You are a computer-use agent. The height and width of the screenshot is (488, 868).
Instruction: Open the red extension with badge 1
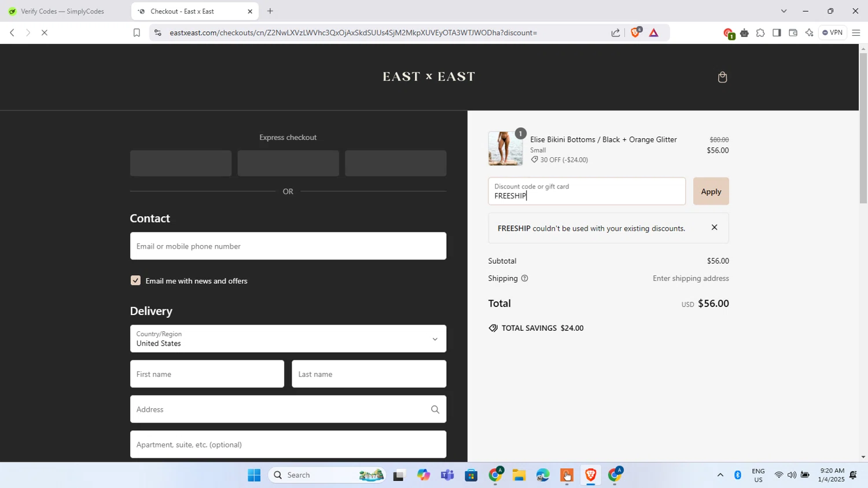click(729, 33)
